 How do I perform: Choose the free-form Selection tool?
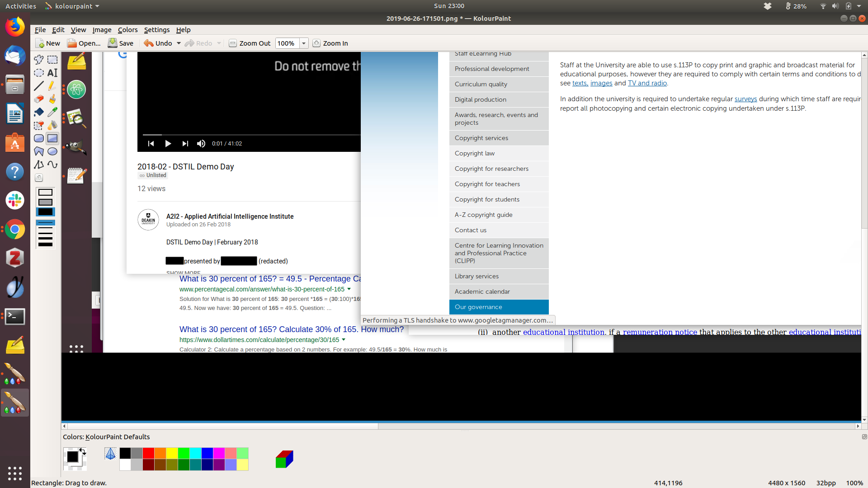click(x=39, y=60)
